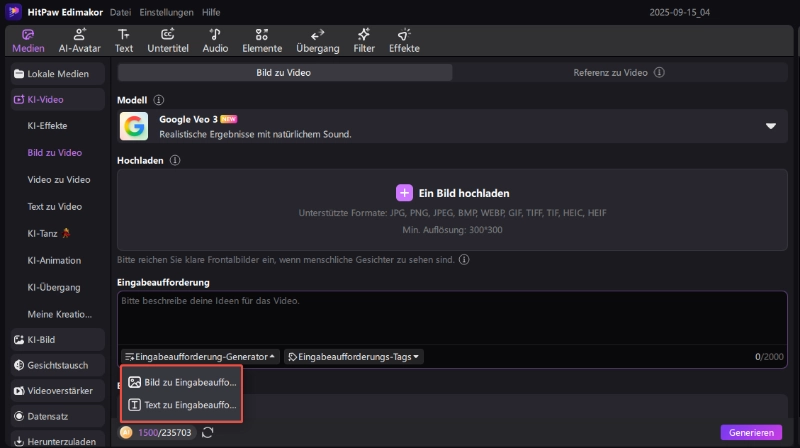Select Bild zu Video sidebar item
Screen dimensions: 800x448
55,153
